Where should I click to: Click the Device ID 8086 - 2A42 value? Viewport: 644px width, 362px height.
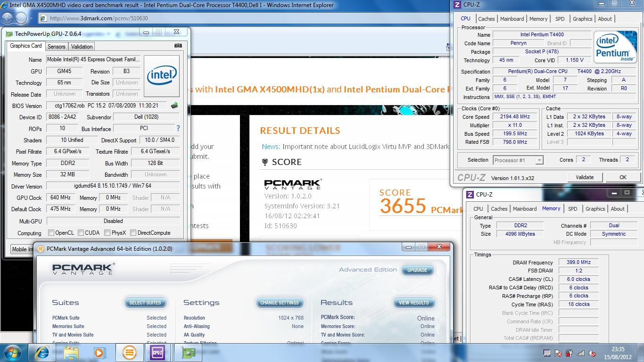[65, 117]
